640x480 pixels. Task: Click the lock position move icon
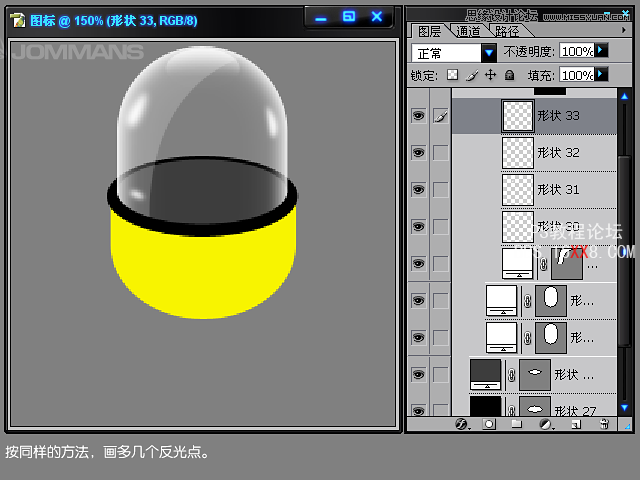[x=490, y=75]
